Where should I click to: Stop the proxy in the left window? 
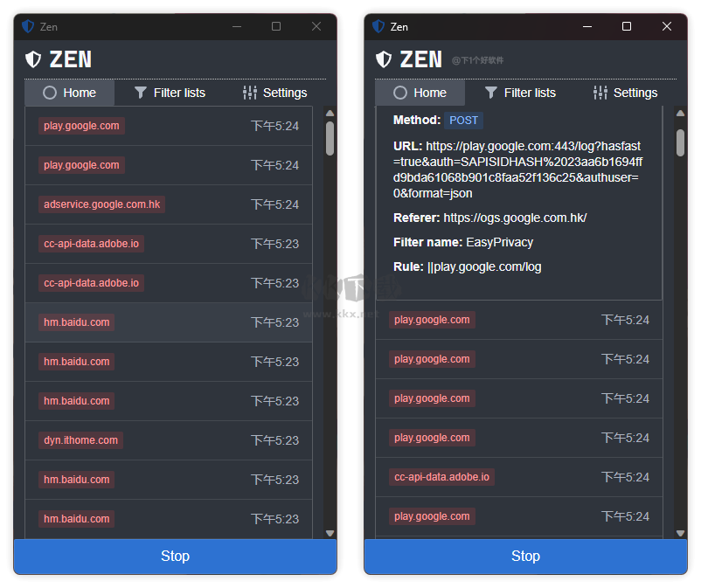click(x=175, y=556)
